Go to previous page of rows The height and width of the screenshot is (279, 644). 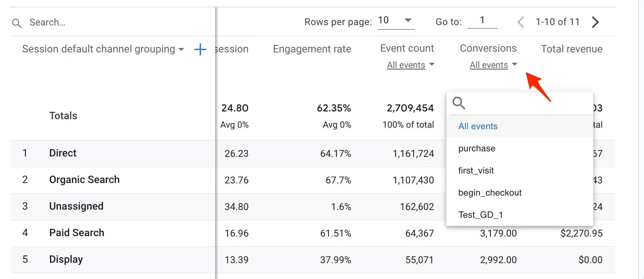(521, 22)
